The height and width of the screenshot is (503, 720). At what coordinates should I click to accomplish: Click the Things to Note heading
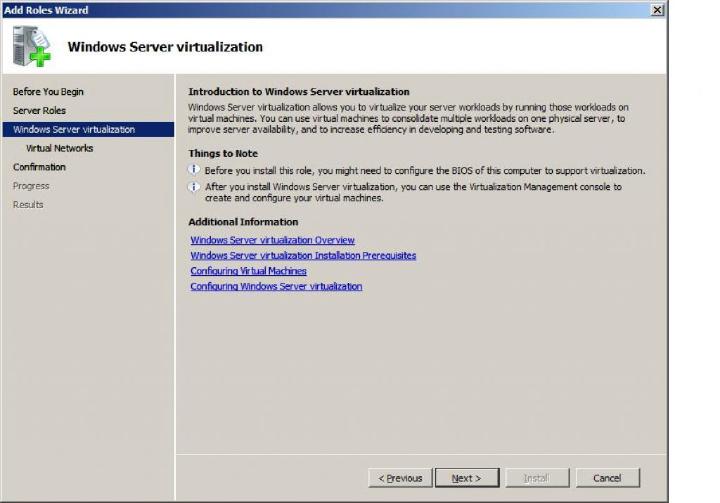coord(223,153)
